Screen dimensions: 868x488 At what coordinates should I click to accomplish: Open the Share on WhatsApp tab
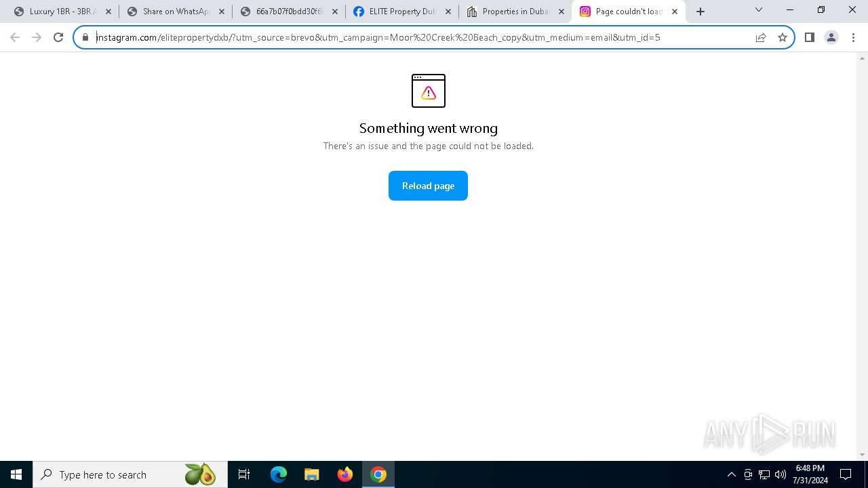point(175,12)
